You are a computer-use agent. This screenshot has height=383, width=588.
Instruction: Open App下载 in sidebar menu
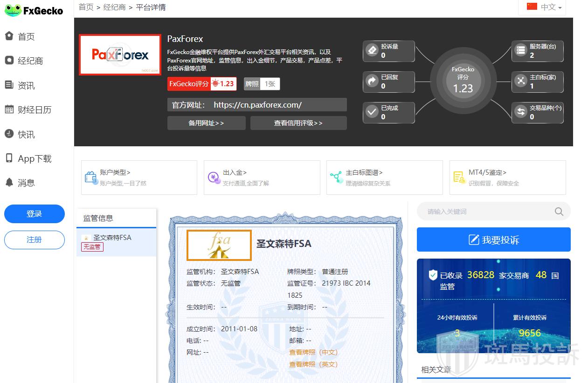tap(34, 159)
